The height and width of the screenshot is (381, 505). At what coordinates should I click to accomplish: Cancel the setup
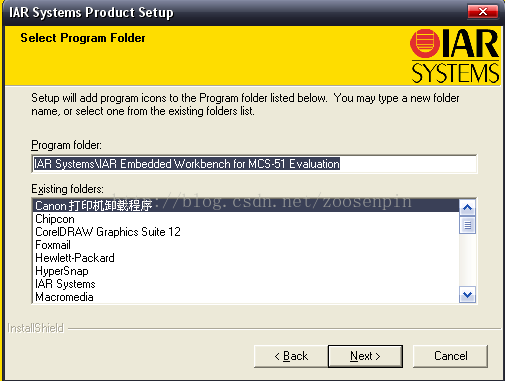(450, 356)
